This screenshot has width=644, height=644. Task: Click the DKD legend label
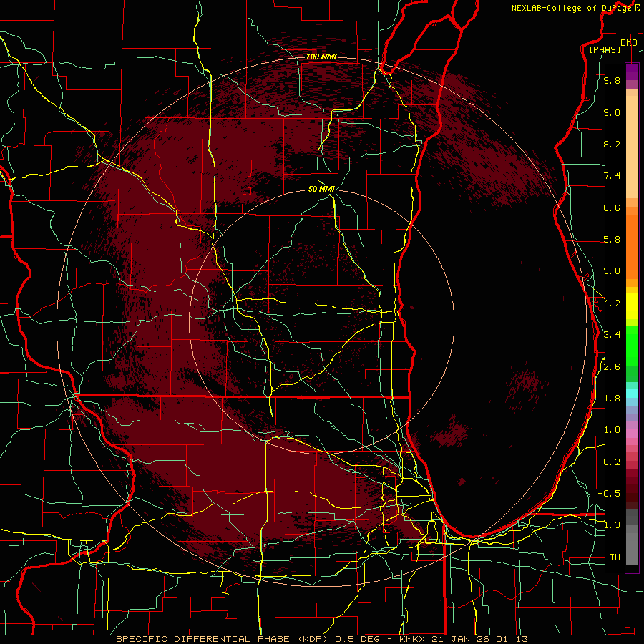pyautogui.click(x=629, y=42)
